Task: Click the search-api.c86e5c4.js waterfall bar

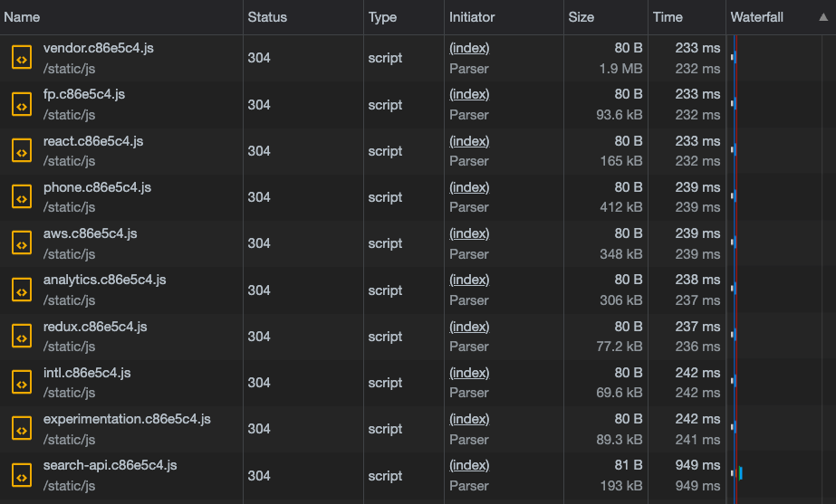Action: 741,472
